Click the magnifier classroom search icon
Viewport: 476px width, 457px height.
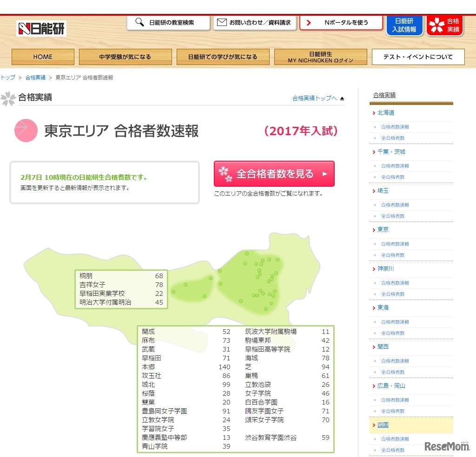pyautogui.click(x=139, y=22)
